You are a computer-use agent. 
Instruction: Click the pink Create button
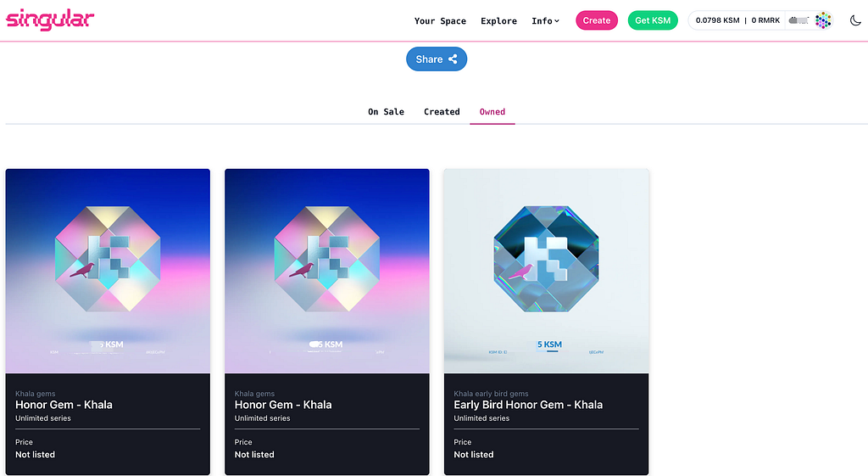point(596,20)
